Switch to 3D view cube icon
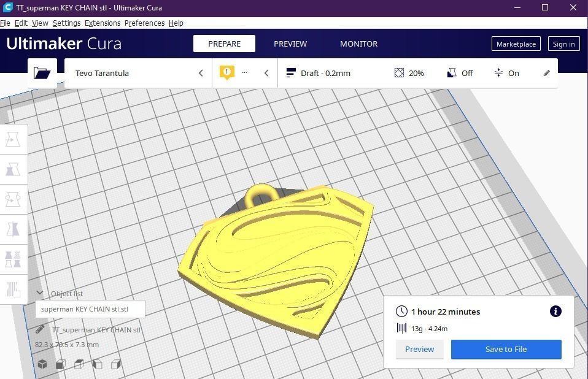 (42, 364)
